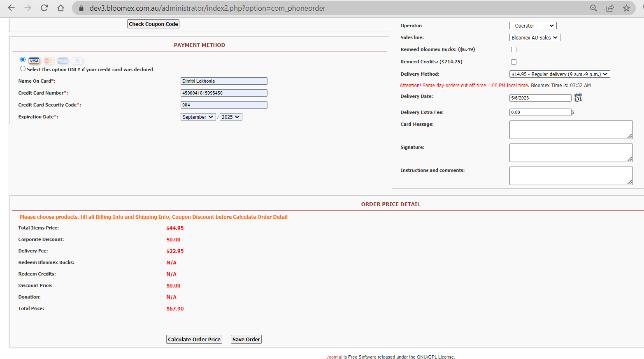
Task: Open browser home page
Action: (x=60, y=8)
